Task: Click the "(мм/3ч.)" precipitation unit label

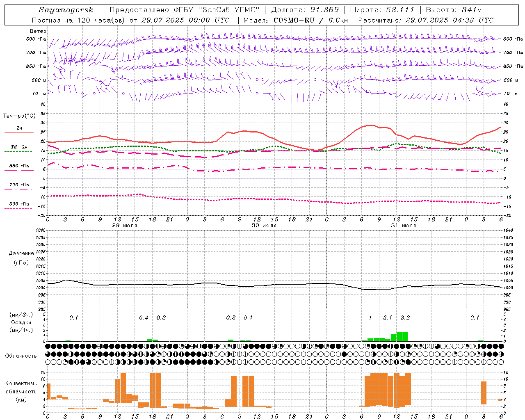Action: click(21, 315)
